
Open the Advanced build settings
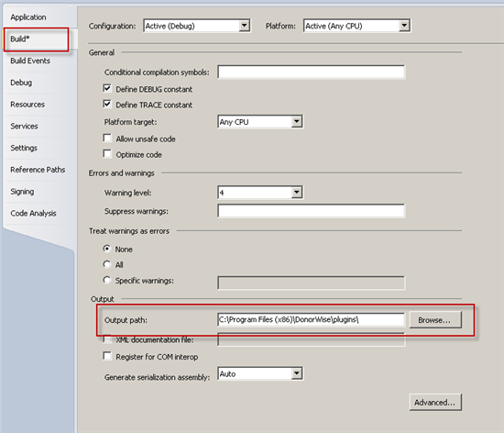click(x=435, y=402)
